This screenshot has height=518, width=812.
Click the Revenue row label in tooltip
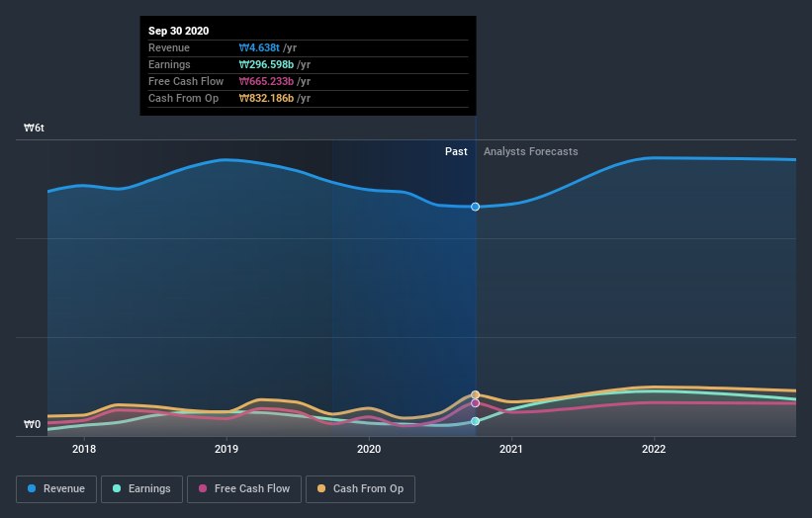[x=169, y=47]
